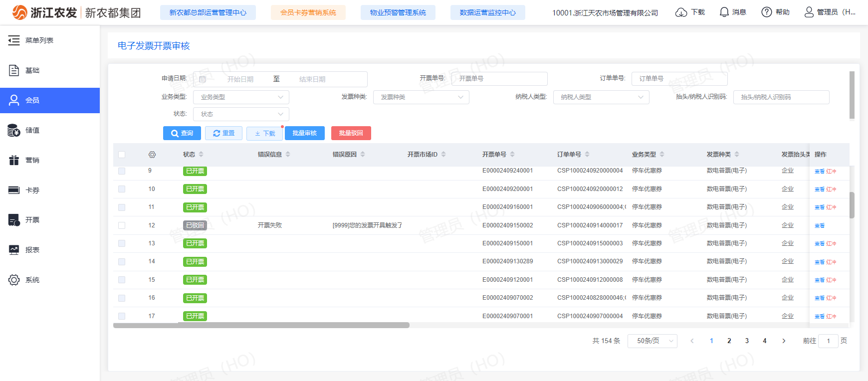This screenshot has width=868, height=381.
Task: Switch to 会员卡券营销系统 tab
Action: point(308,12)
